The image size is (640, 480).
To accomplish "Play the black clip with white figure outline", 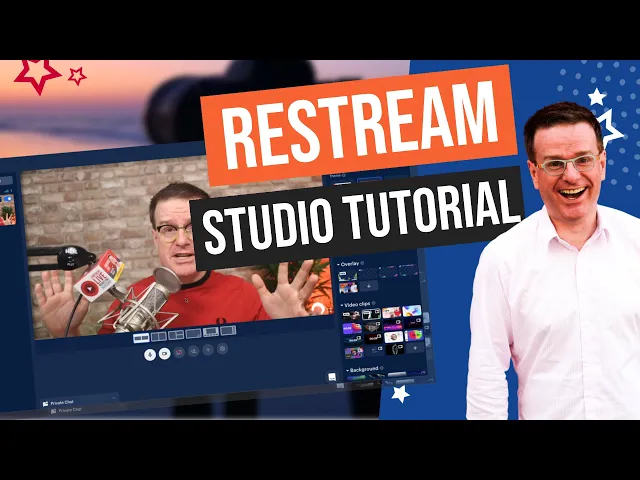I will 395,349.
